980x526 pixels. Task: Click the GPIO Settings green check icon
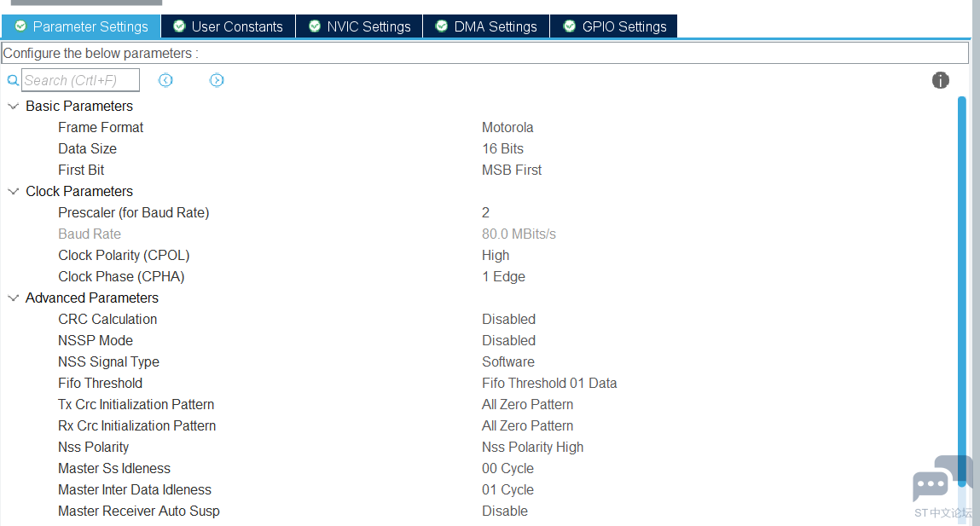click(569, 26)
